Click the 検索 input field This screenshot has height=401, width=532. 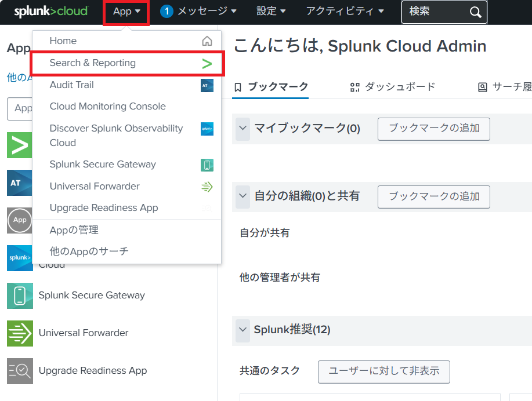click(435, 12)
